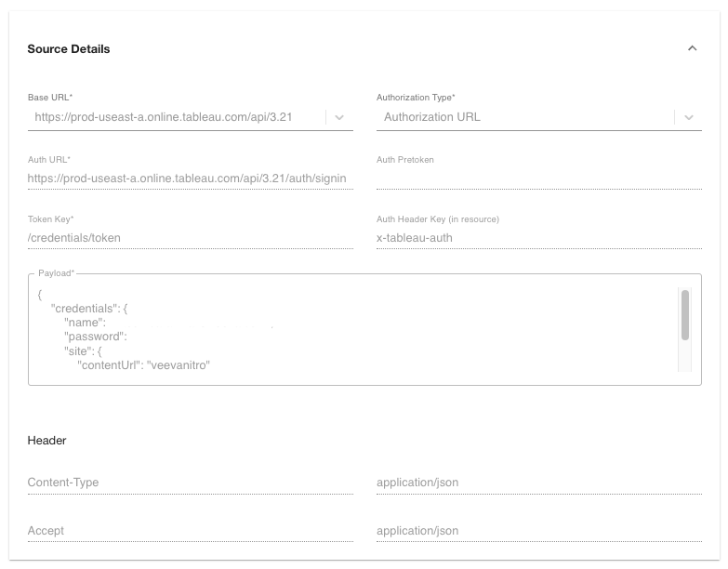The height and width of the screenshot is (569, 728).
Task: Focus the Accept header name field
Action: coord(190,531)
